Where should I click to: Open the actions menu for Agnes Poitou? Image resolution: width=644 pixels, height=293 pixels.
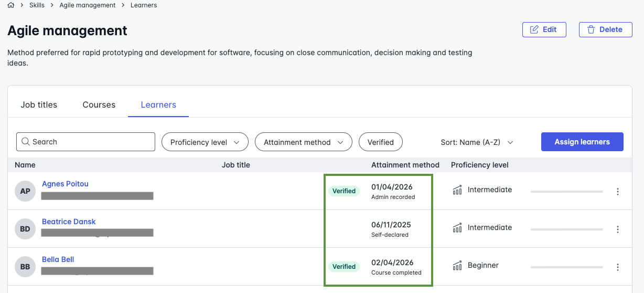coord(618,192)
